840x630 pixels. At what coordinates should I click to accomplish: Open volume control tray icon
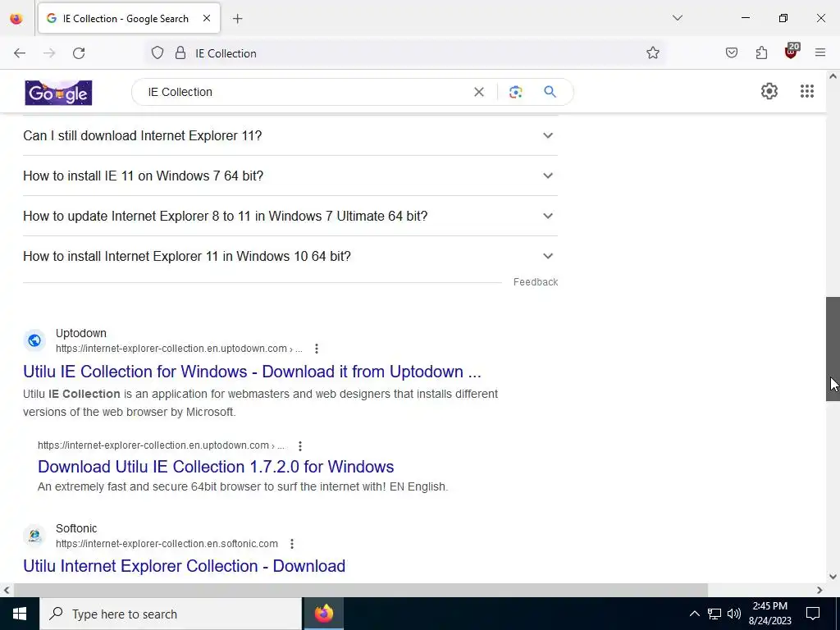[734, 614]
